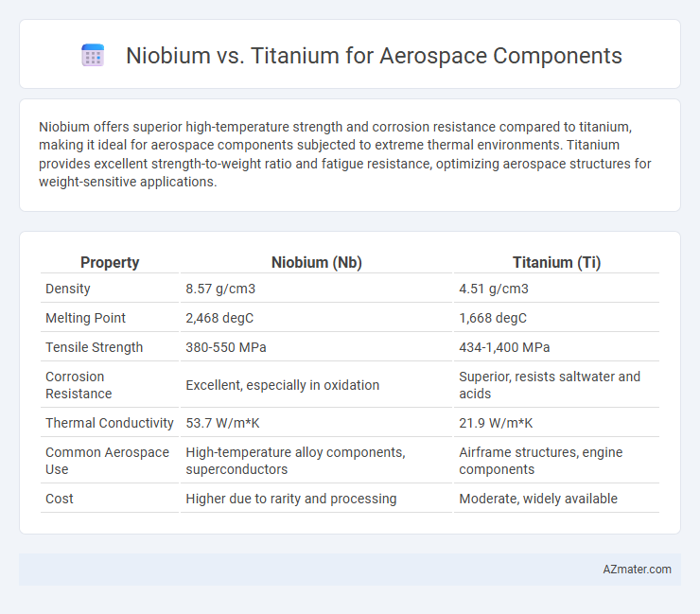Image resolution: width=700 pixels, height=614 pixels.
Task: Click the 'Common Aerospace Use' row label
Action: click(107, 461)
